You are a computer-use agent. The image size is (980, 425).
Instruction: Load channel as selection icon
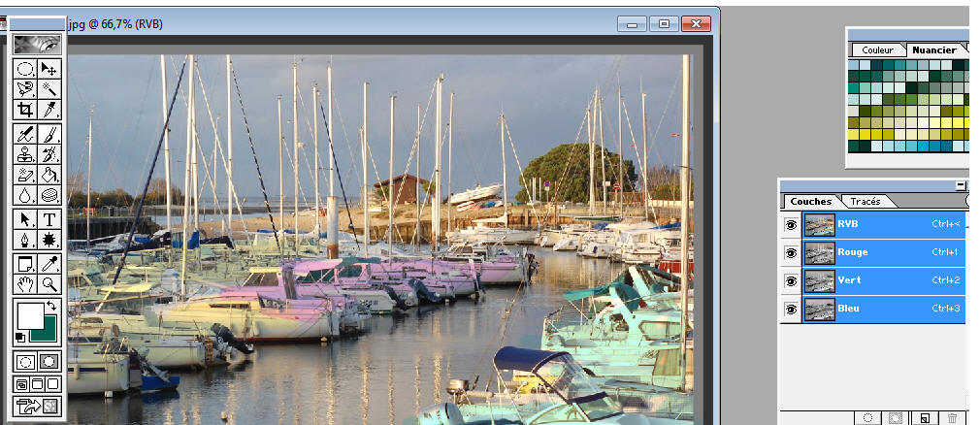coord(868,418)
